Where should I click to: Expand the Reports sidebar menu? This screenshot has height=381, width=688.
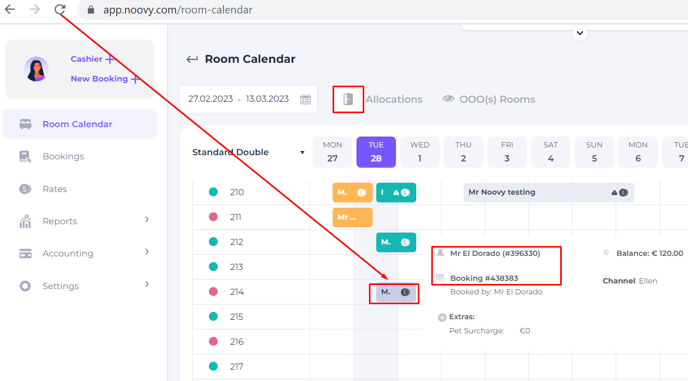click(x=147, y=219)
